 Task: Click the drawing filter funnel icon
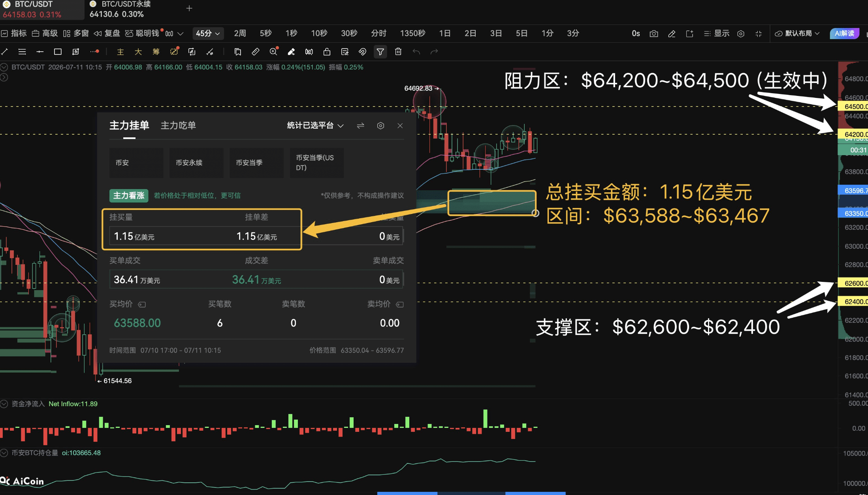380,52
